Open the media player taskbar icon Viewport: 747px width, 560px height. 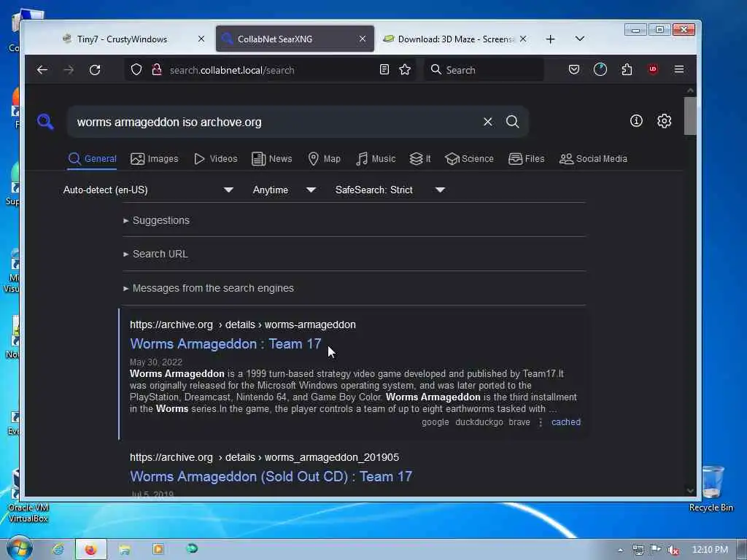[x=158, y=550]
